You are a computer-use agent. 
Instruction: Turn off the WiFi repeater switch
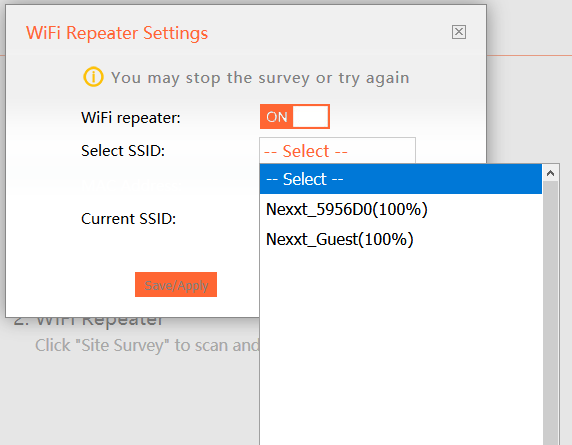pos(295,117)
